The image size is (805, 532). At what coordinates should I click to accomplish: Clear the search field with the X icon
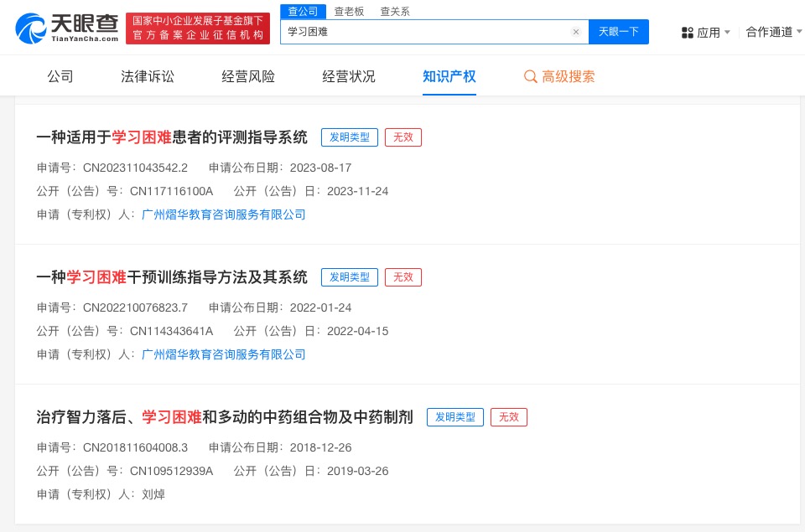(x=576, y=32)
